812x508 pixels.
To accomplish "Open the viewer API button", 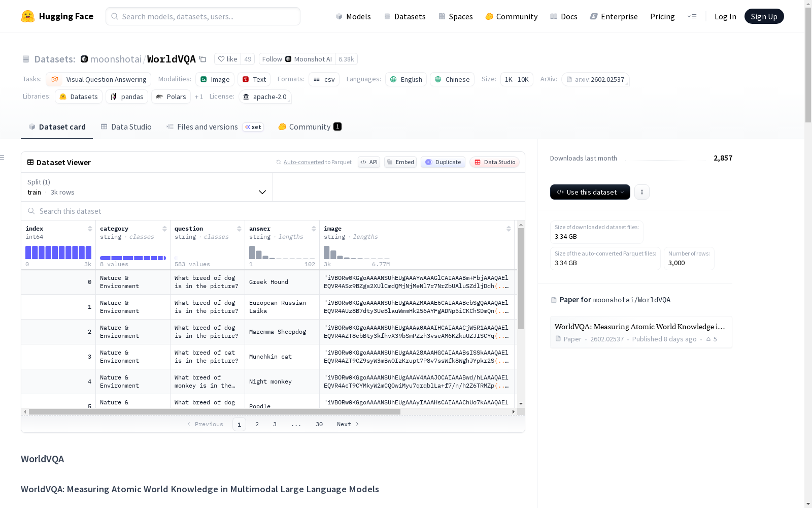I will click(x=369, y=162).
